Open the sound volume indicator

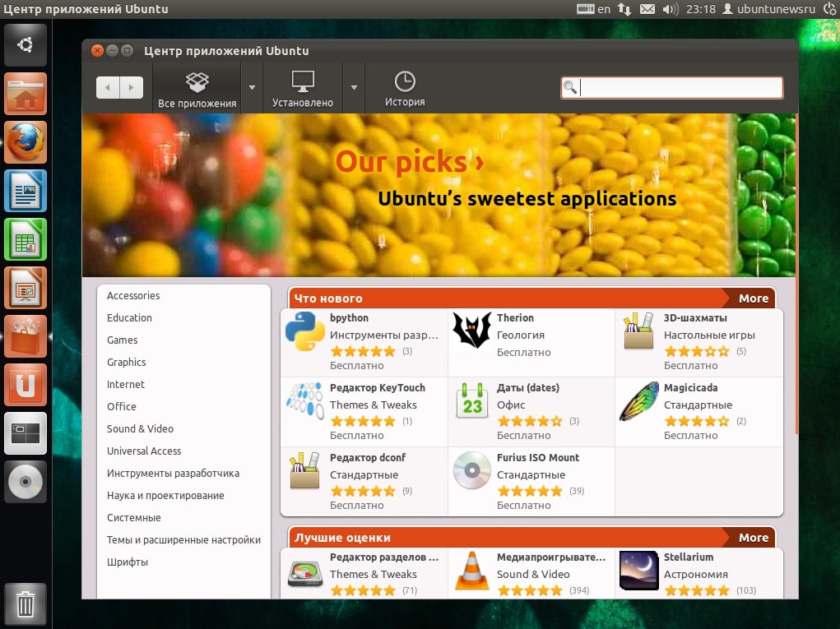click(x=671, y=9)
